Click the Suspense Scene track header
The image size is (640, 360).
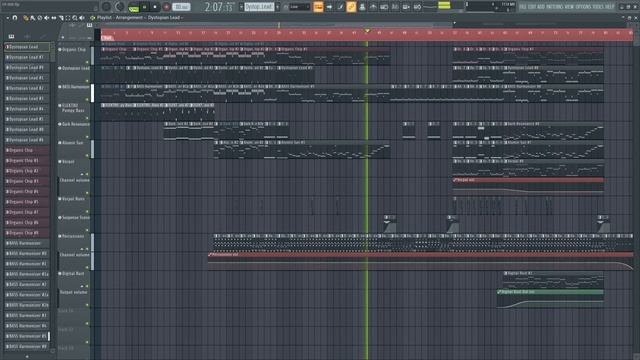tap(74, 223)
